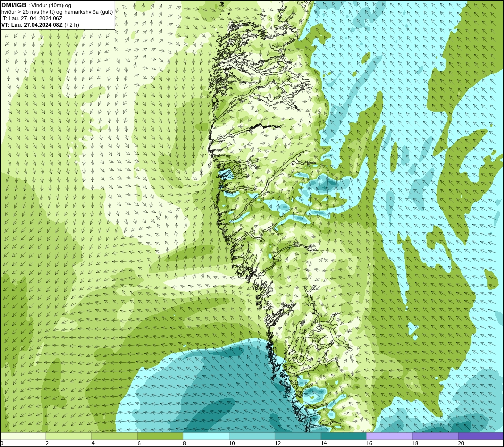Click the 16–18 m/s light purple swatch
The width and height of the screenshot is (504, 447).
[x=389, y=436]
